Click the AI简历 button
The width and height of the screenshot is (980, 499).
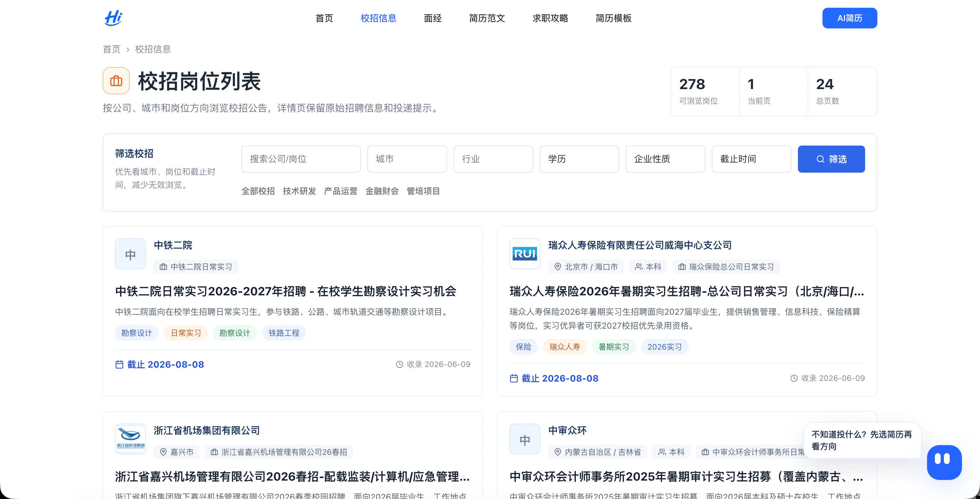click(x=850, y=18)
